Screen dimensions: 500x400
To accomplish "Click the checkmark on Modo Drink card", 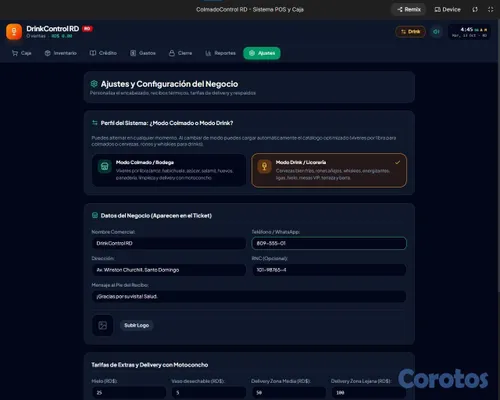I will (397, 162).
